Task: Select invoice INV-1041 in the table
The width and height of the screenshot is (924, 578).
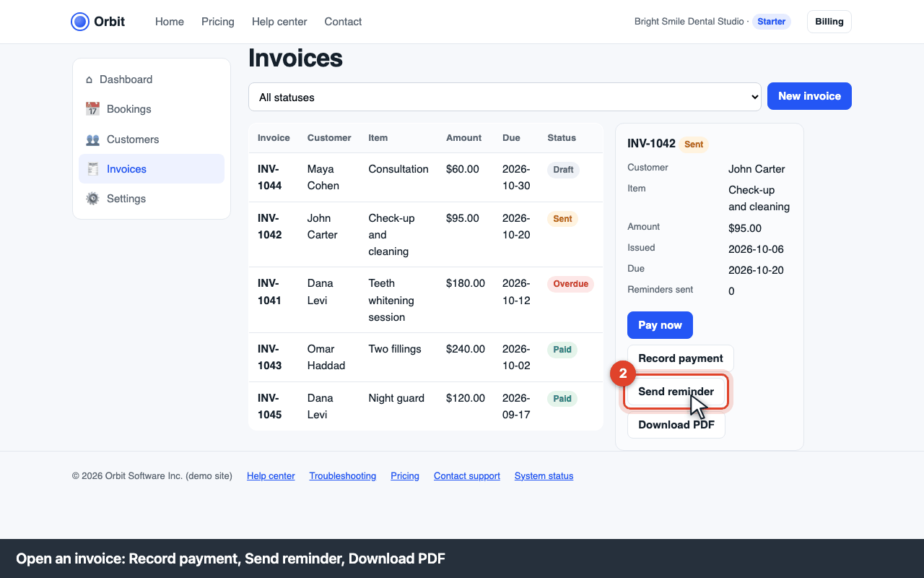Action: [426, 300]
